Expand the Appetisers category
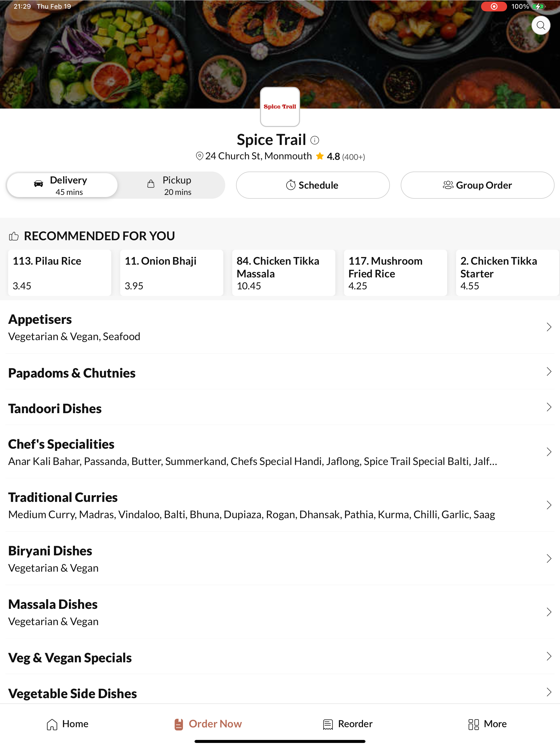This screenshot has height=747, width=560. click(280, 327)
